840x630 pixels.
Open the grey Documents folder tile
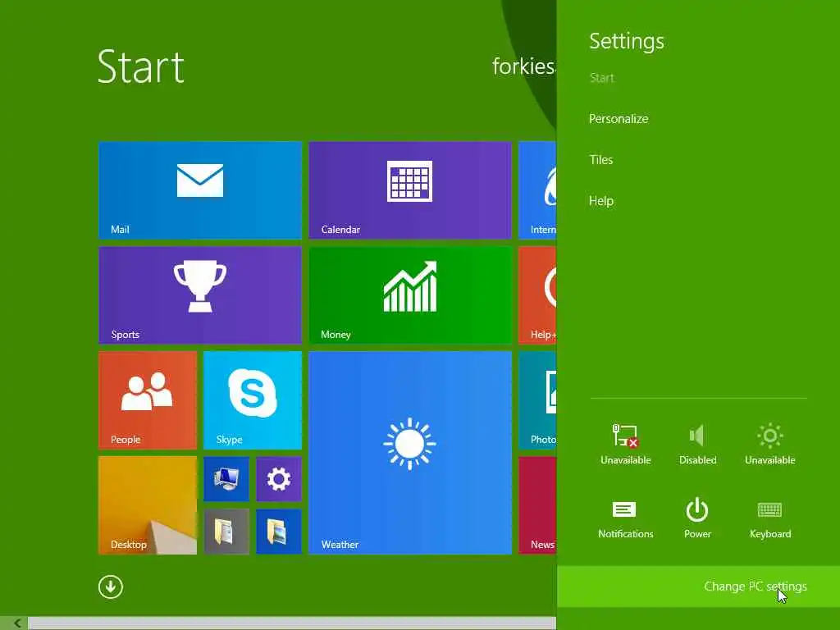tap(226, 531)
